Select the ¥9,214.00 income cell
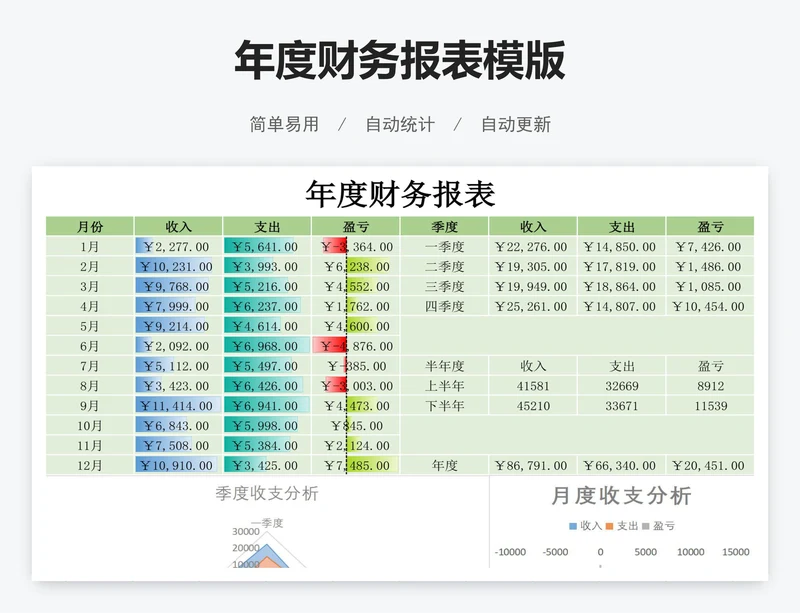This screenshot has height=613, width=800. click(x=178, y=326)
